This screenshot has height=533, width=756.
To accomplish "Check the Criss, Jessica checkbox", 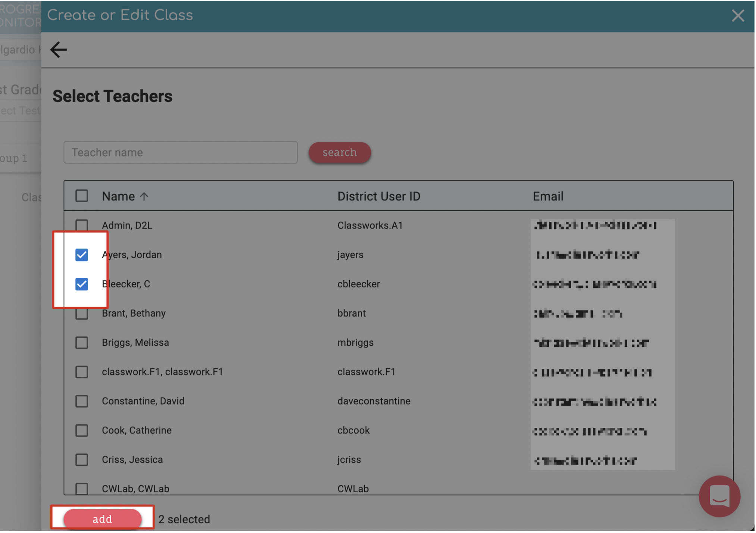I will tap(82, 460).
